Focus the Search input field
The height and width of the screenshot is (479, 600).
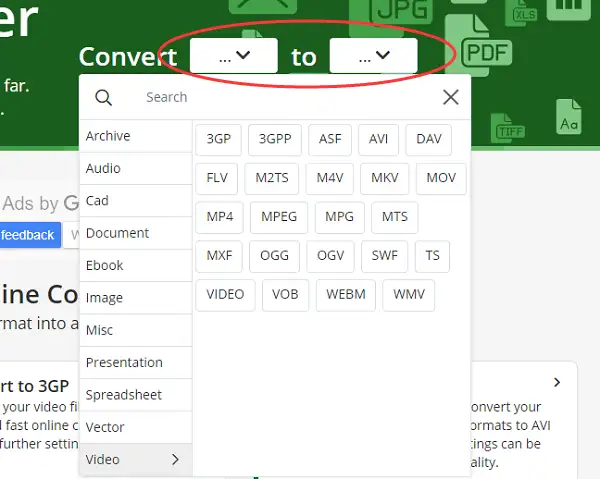(x=287, y=97)
